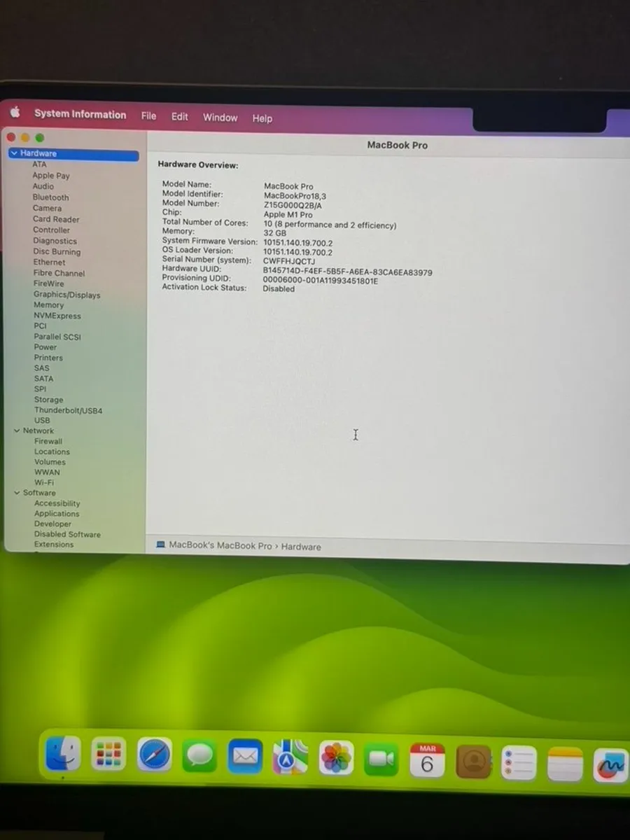This screenshot has height=840, width=630.
Task: Select NVMExpress in sidebar
Action: (x=57, y=316)
